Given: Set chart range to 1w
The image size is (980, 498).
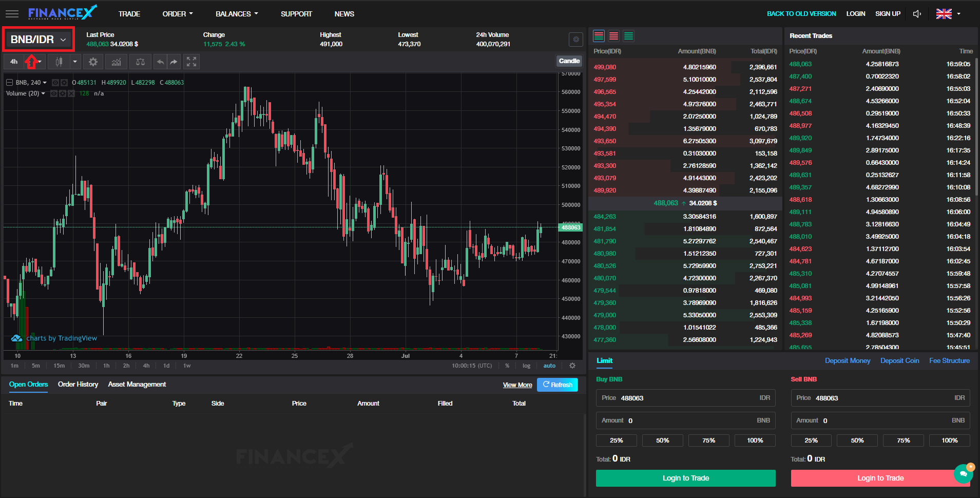Looking at the screenshot, I should click(x=187, y=366).
